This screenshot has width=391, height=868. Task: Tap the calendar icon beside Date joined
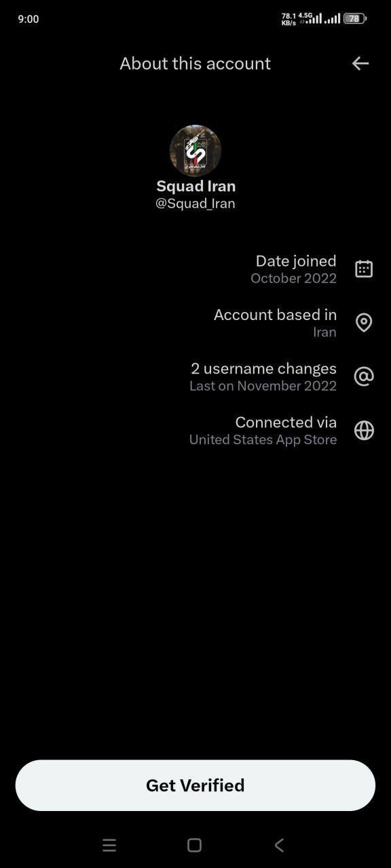[x=364, y=269]
